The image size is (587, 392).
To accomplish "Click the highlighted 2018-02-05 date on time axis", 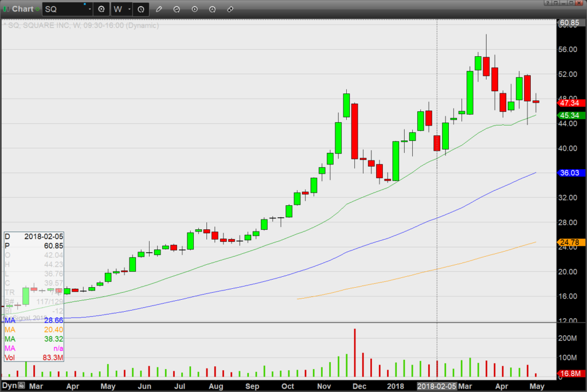I will 437,386.
